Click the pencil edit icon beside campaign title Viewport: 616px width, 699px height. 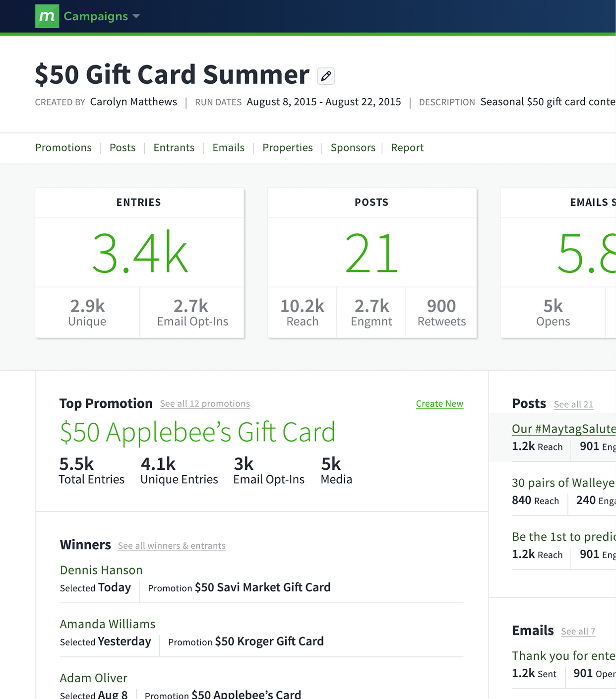tap(326, 76)
